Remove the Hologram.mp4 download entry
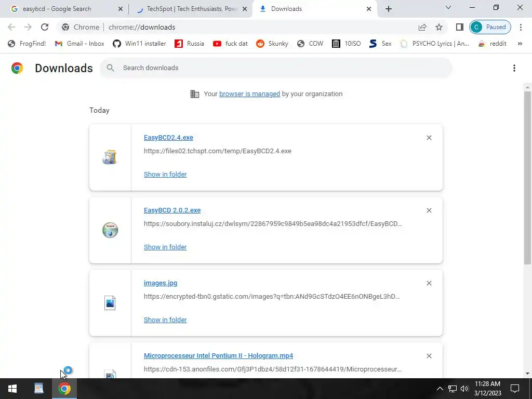Image resolution: width=532 pixels, height=399 pixels. 429,356
